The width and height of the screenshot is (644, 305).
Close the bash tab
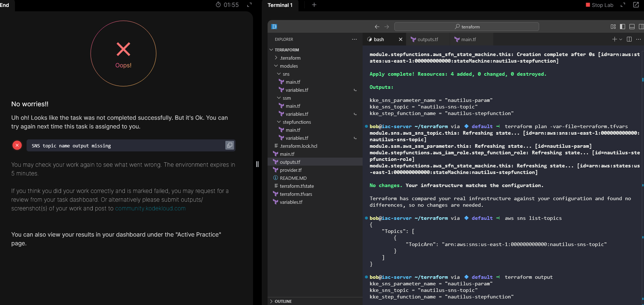(x=400, y=39)
